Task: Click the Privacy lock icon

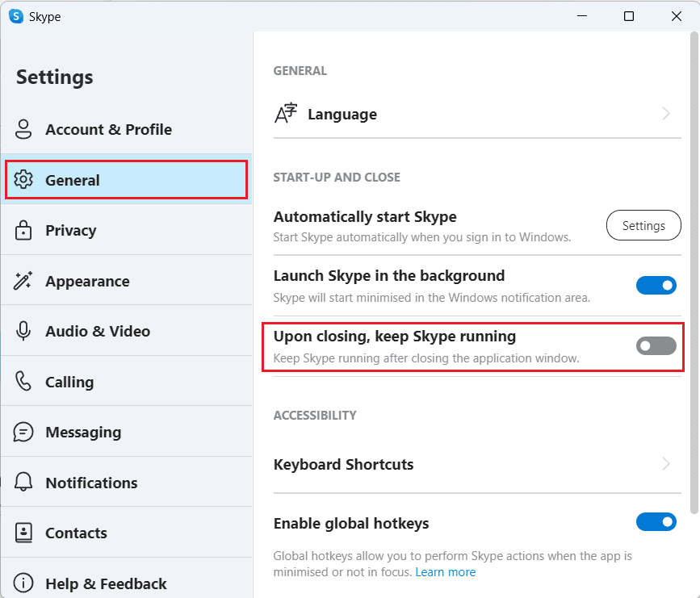Action: point(23,230)
